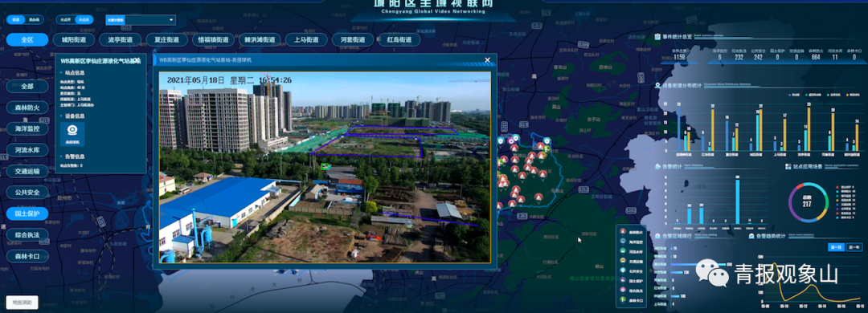The height and width of the screenshot is (313, 868).
Task: Select 红岛街道 street tab
Action: [x=399, y=40]
